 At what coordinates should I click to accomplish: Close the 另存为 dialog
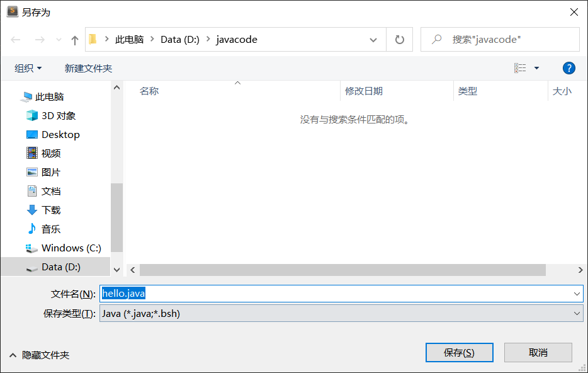click(x=574, y=12)
